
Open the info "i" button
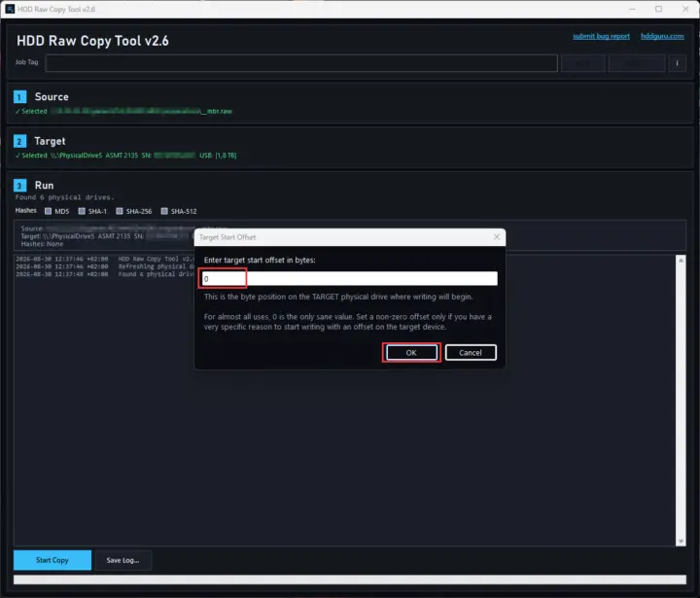coord(677,63)
